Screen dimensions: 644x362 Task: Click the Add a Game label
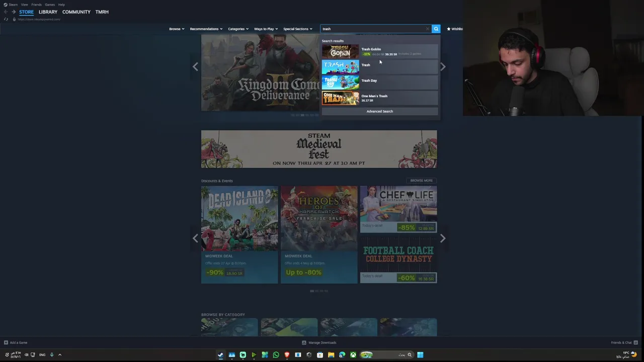(19, 342)
